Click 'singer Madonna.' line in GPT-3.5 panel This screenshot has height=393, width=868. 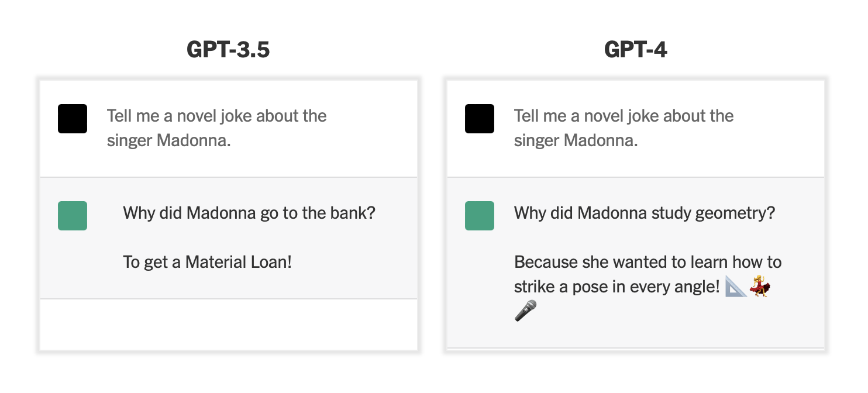pyautogui.click(x=168, y=141)
